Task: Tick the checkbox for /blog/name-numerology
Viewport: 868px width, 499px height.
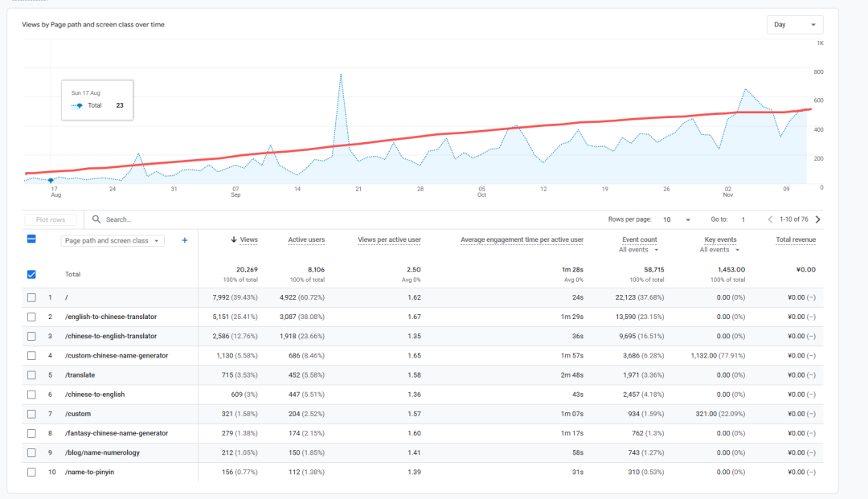Action: [x=31, y=452]
